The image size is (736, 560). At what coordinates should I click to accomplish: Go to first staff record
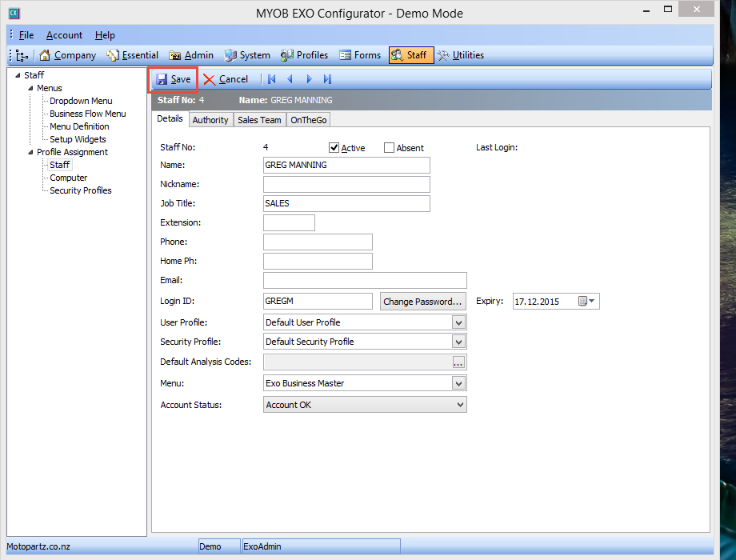point(272,79)
